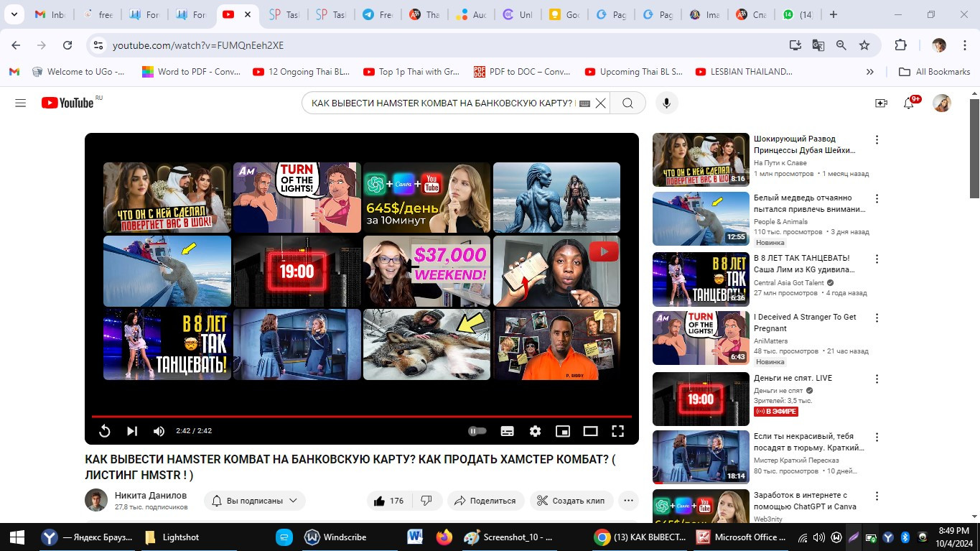The image size is (980, 551).
Task: Open the Central Asia Got Talent channel
Action: coord(789,282)
